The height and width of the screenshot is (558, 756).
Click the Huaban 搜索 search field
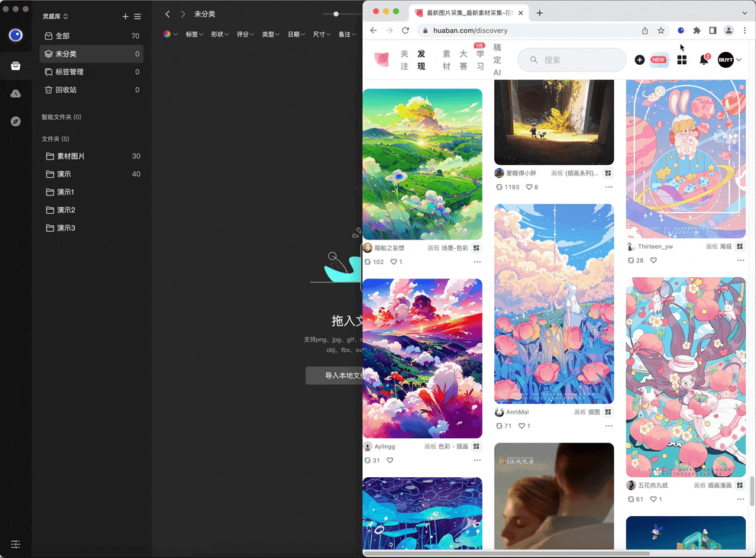572,60
